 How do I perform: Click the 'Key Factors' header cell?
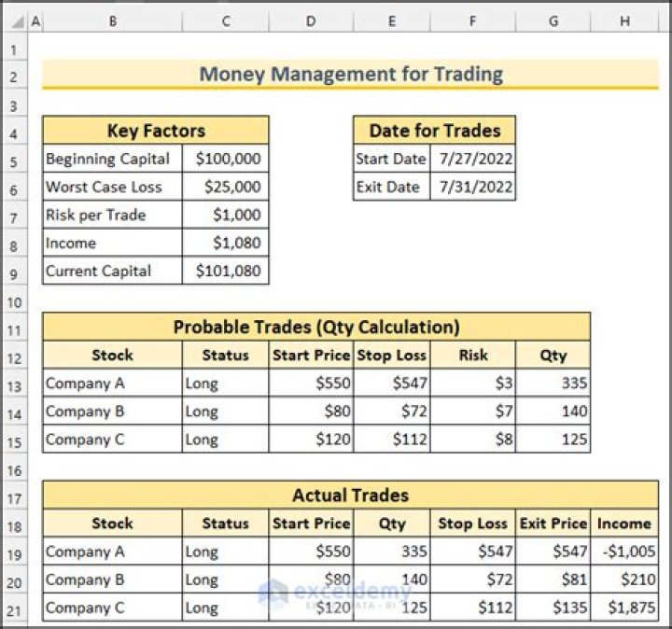click(x=156, y=131)
